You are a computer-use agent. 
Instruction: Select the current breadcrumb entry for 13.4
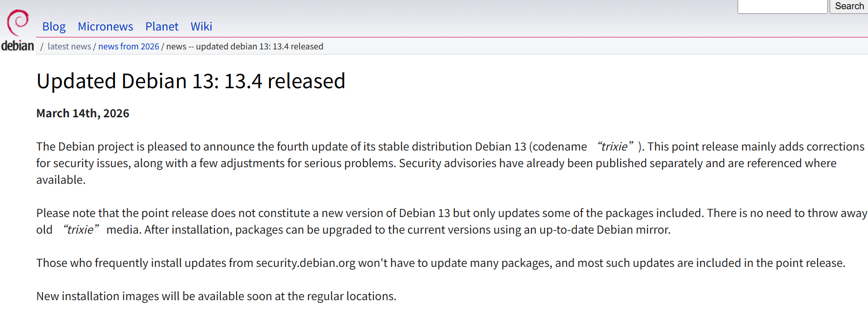245,46
